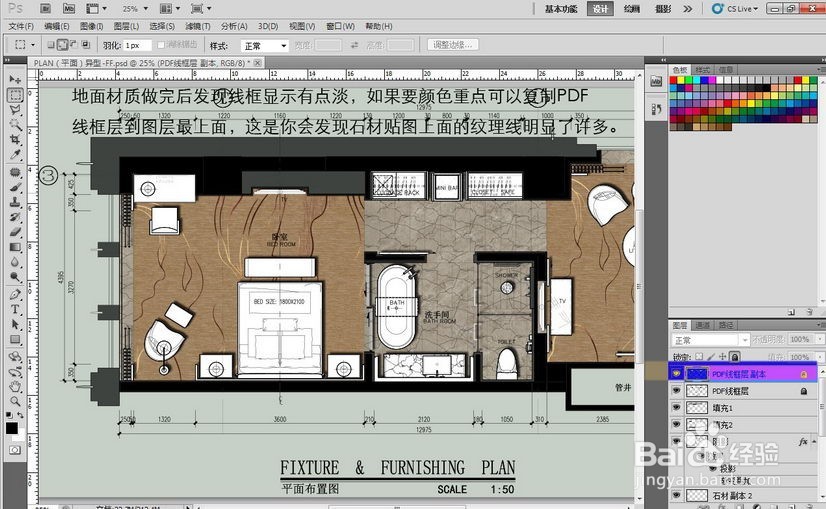Screen dimensions: 826x509
Task: Switch to the 路径 paths tab
Action: [725, 325]
